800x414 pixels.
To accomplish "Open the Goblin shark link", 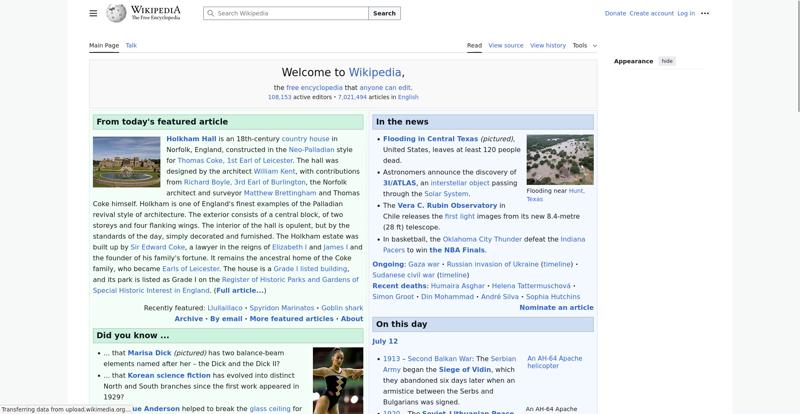I will (342, 308).
